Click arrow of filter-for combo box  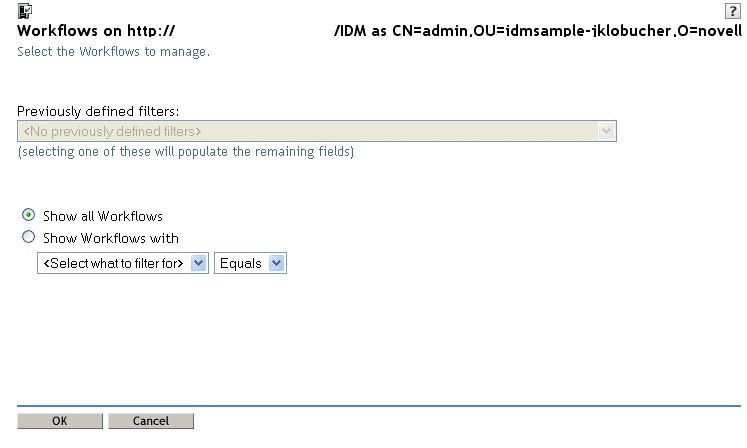point(198,263)
